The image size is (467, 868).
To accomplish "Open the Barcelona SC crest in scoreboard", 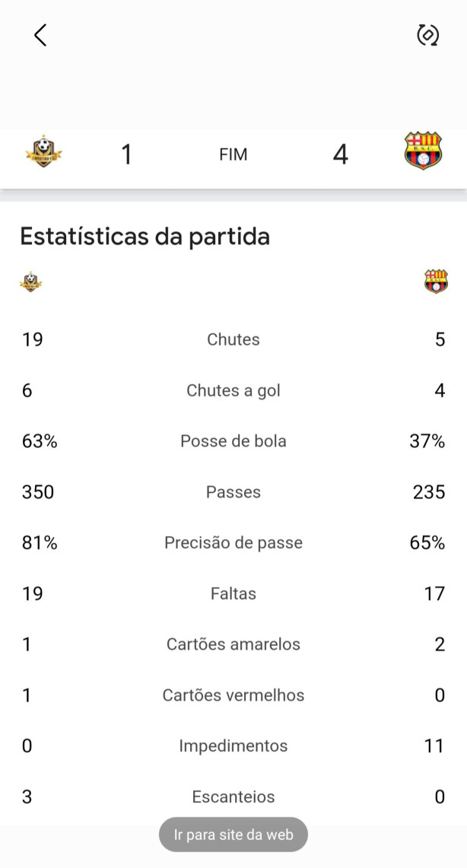I will coord(424,151).
